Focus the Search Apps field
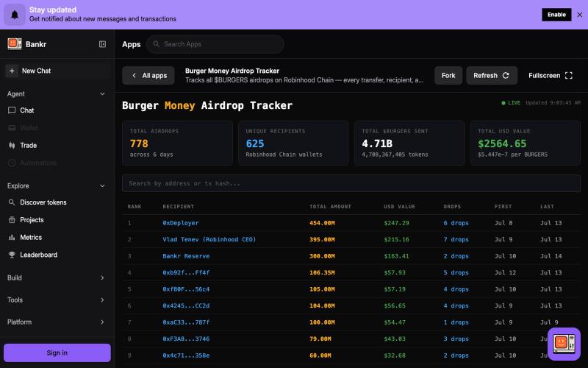 (x=215, y=44)
